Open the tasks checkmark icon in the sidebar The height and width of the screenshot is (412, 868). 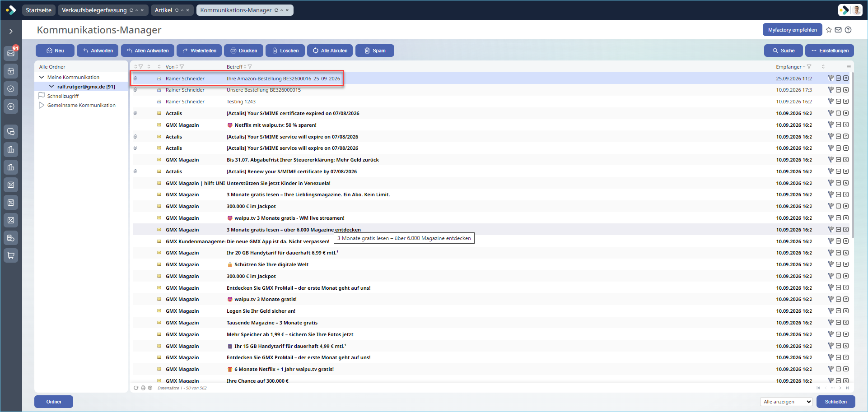pos(11,88)
